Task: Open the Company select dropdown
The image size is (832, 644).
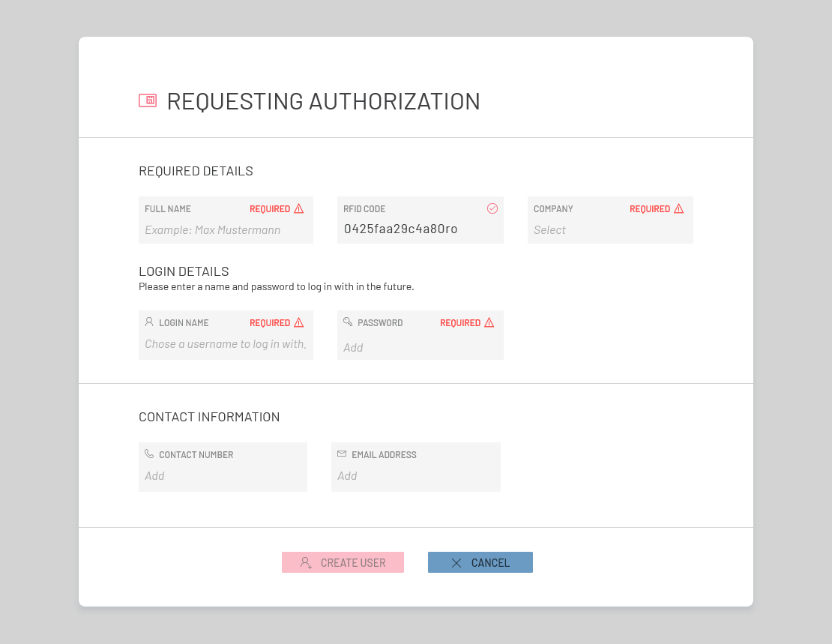Action: (x=609, y=230)
